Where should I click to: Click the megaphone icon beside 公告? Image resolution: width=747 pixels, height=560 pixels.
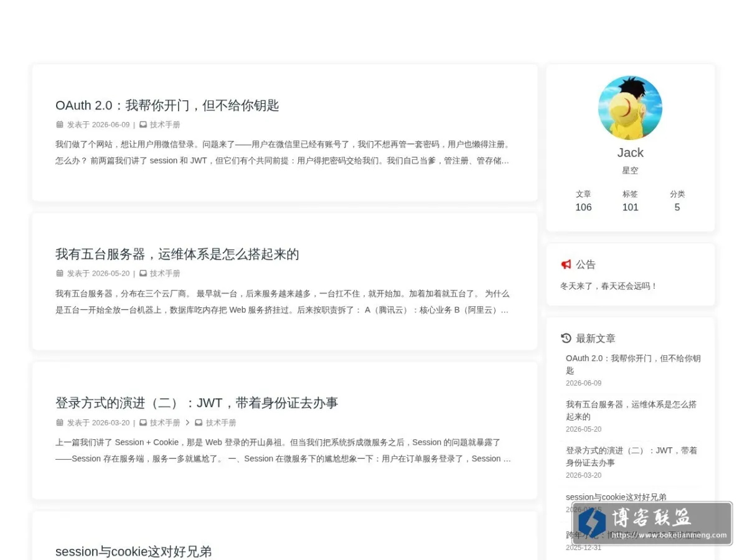[x=566, y=264]
